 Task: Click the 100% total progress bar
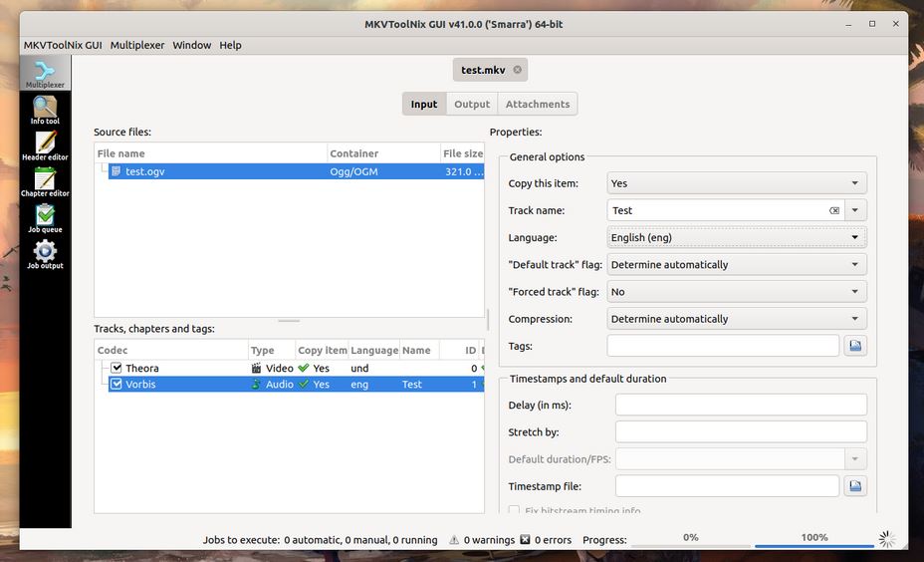[814, 538]
